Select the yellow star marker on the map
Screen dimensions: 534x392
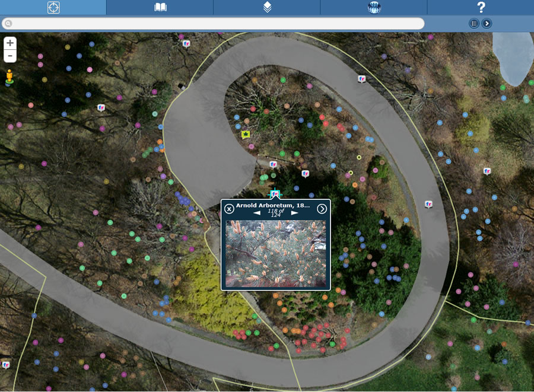click(244, 135)
